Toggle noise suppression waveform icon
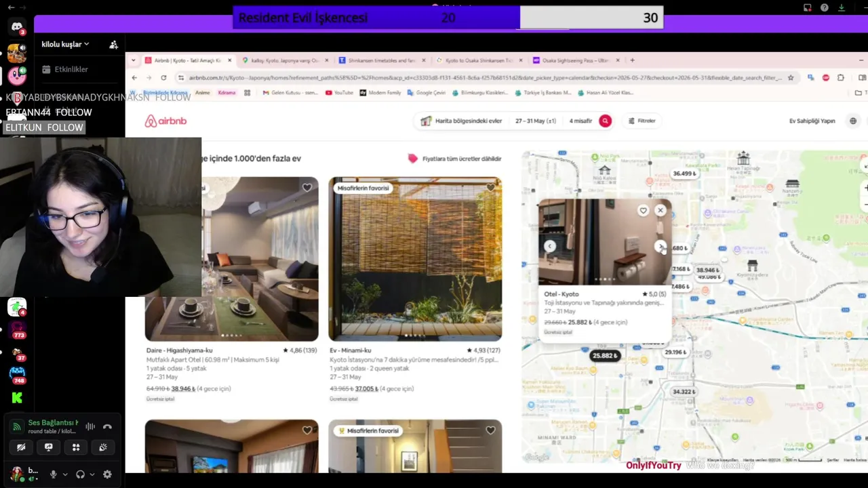Image resolution: width=868 pixels, height=488 pixels. click(x=90, y=427)
